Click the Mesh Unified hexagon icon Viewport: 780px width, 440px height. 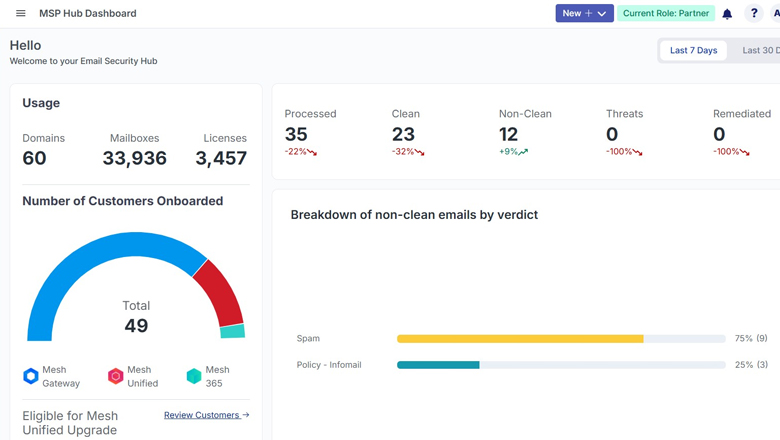[x=116, y=377]
